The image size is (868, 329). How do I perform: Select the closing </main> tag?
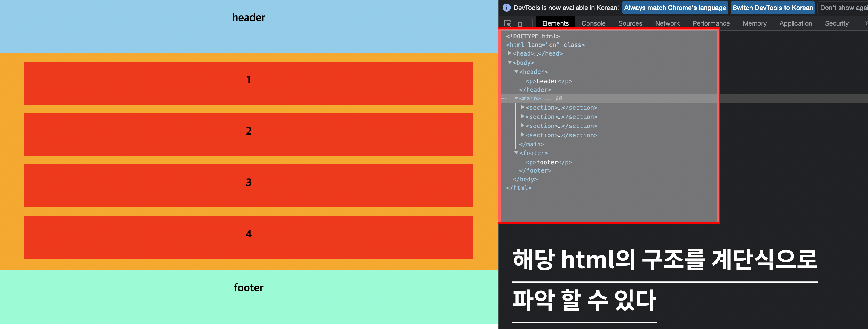click(531, 144)
